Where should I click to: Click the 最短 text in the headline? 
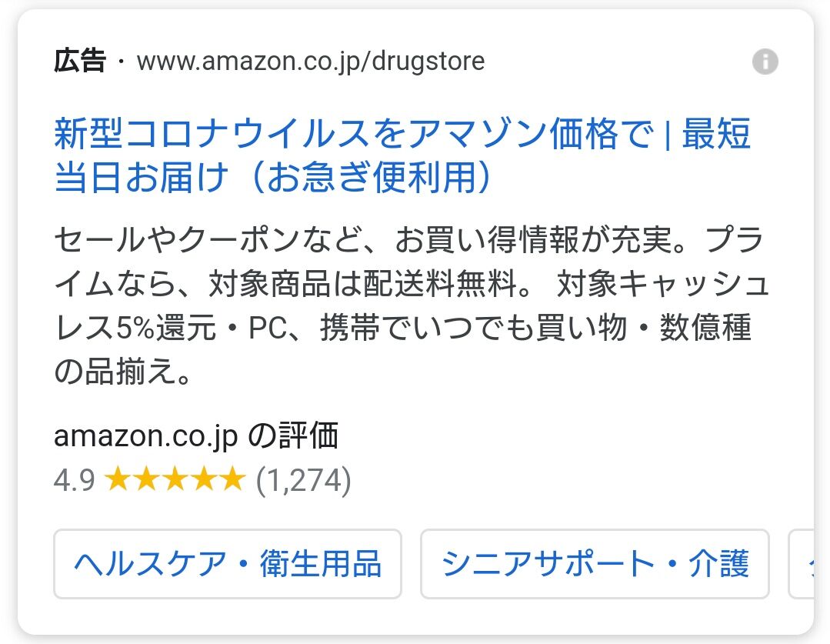pos(715,135)
